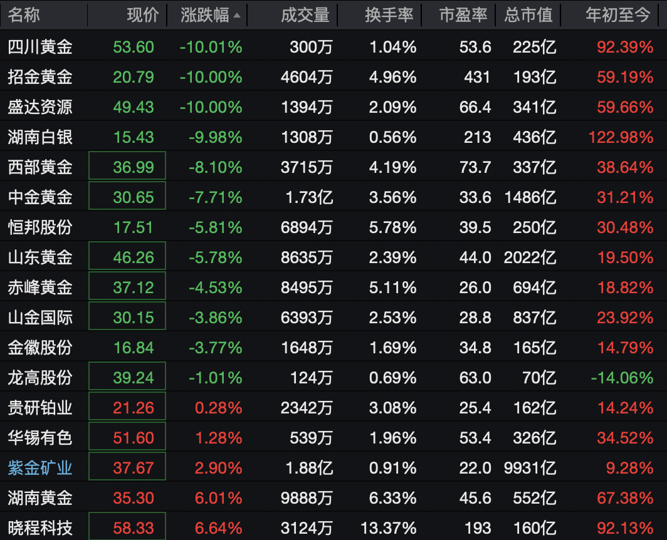Click the 名称 column header
This screenshot has height=540, width=667.
(x=25, y=15)
